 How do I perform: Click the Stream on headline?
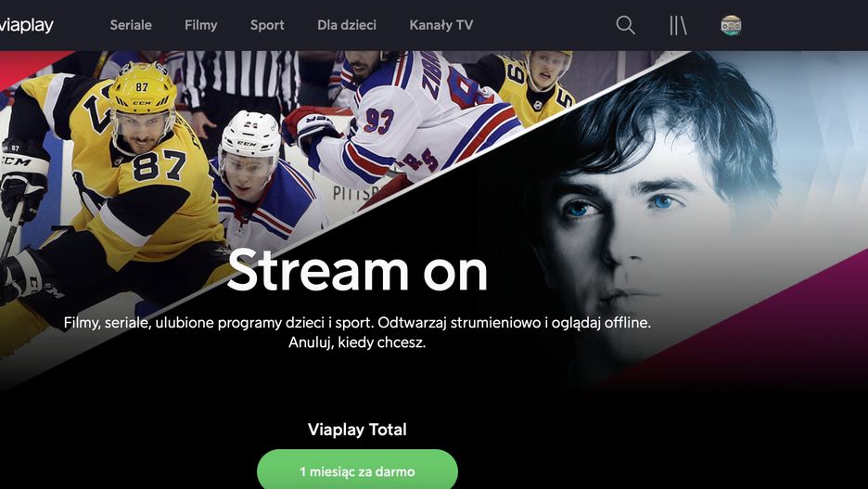click(357, 270)
